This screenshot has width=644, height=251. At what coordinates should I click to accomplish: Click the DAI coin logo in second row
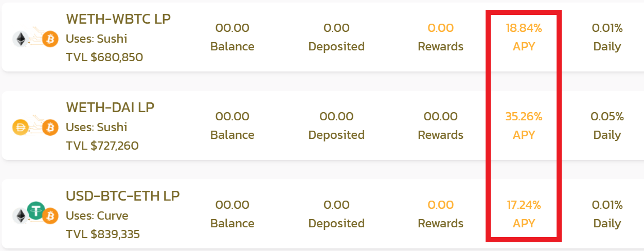click(x=21, y=127)
